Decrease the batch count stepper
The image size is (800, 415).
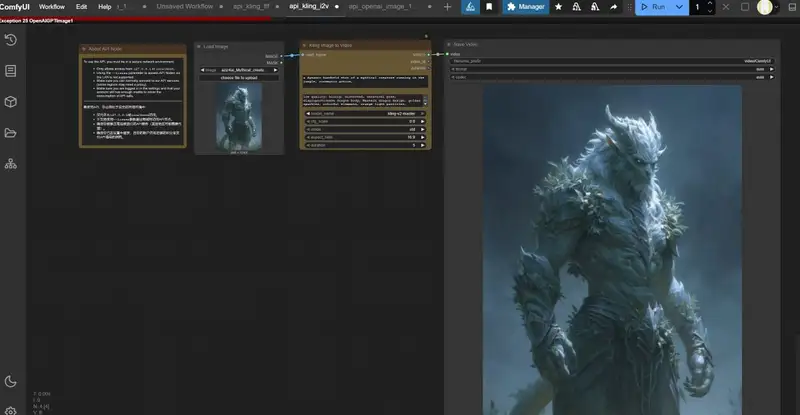709,11
